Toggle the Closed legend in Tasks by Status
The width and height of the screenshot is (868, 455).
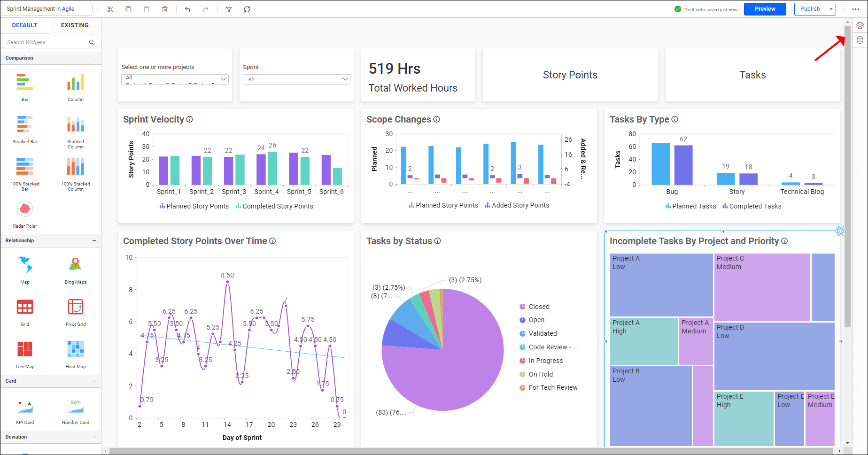tap(535, 306)
